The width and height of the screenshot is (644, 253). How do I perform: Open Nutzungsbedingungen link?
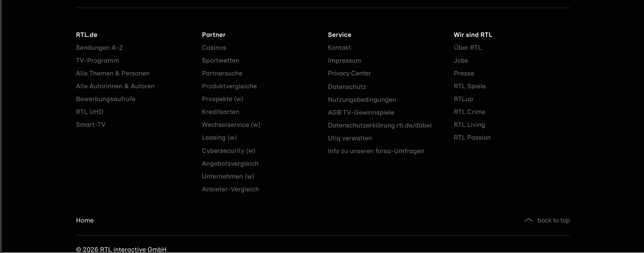(362, 100)
